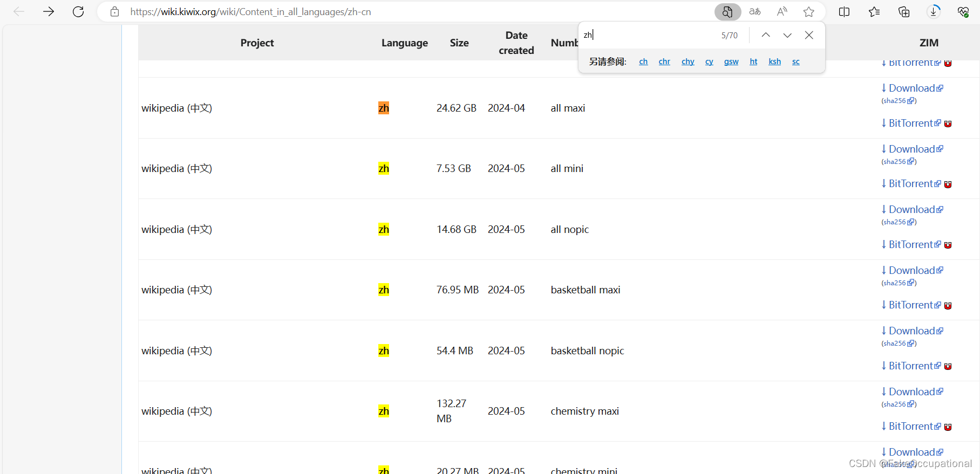Viewport: 980px width, 474px height.
Task: Open the collections icon
Action: point(904,11)
